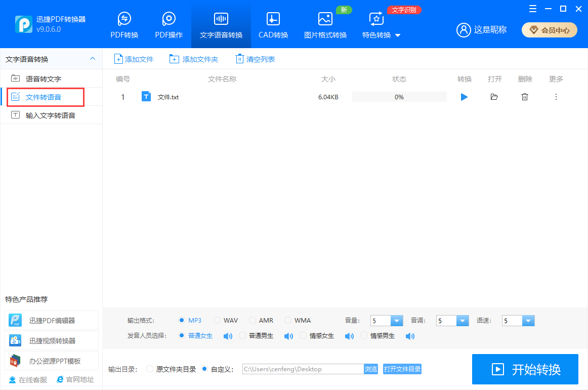Choose the 普通男生 voice option
This screenshot has width=588, height=390.
pos(242,336)
